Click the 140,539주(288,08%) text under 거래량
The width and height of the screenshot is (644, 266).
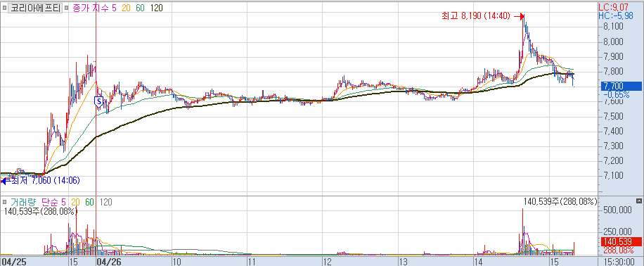point(40,211)
